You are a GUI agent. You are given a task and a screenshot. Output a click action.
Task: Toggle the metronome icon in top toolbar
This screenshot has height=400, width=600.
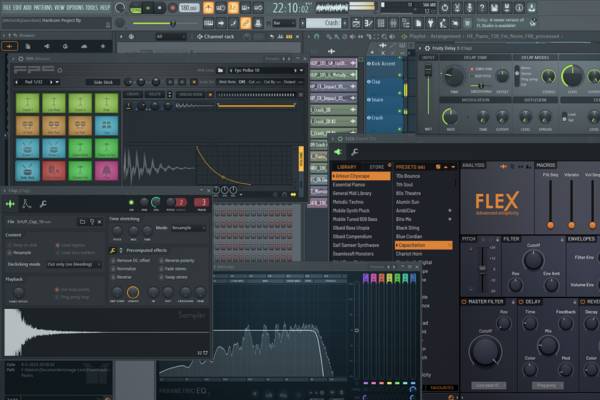208,8
